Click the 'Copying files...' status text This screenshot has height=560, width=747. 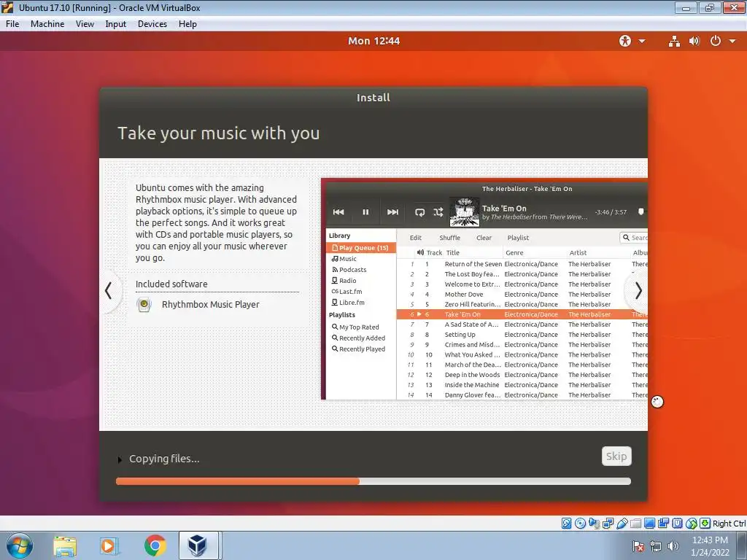tap(164, 459)
